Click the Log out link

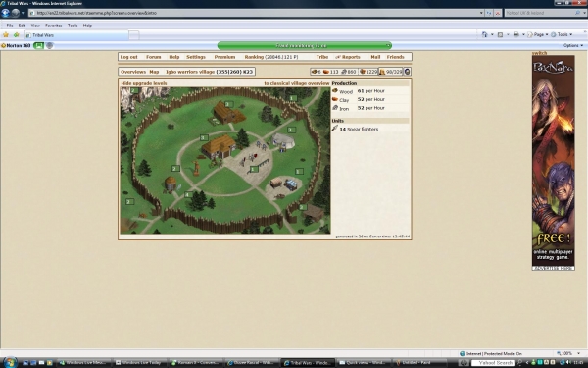pos(128,57)
